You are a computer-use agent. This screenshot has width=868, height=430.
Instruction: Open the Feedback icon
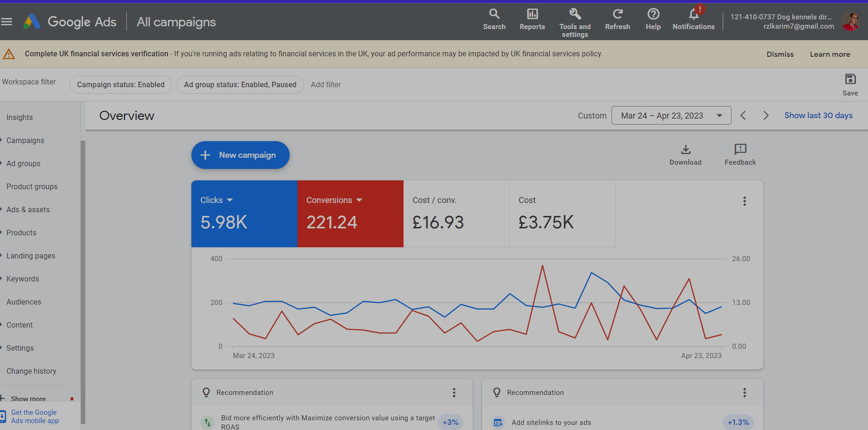coord(740,150)
